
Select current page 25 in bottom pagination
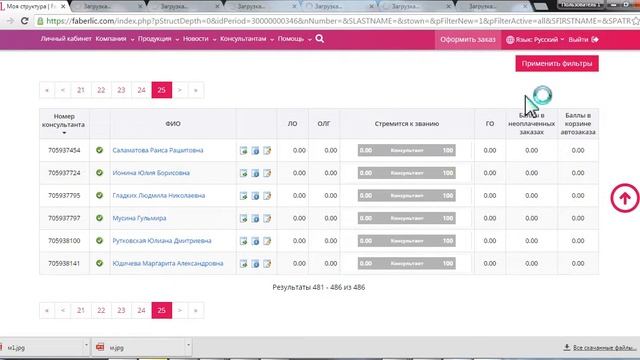point(162,311)
